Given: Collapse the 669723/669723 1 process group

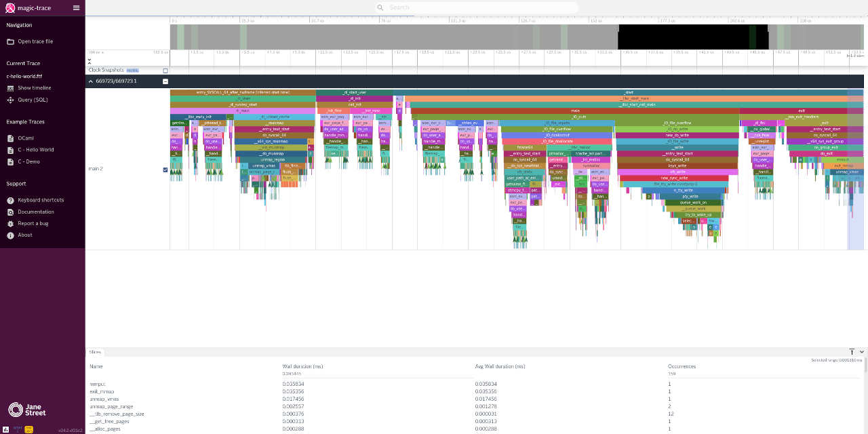Looking at the screenshot, I should [92, 81].
